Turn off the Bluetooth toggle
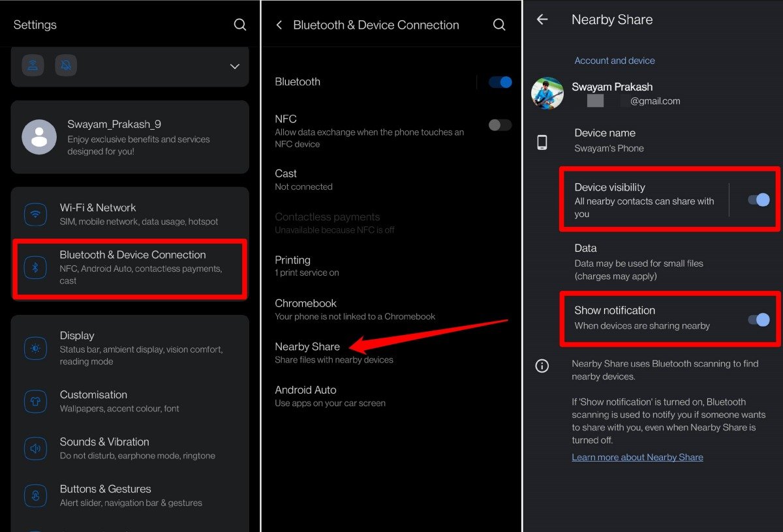The image size is (783, 532). coord(499,81)
